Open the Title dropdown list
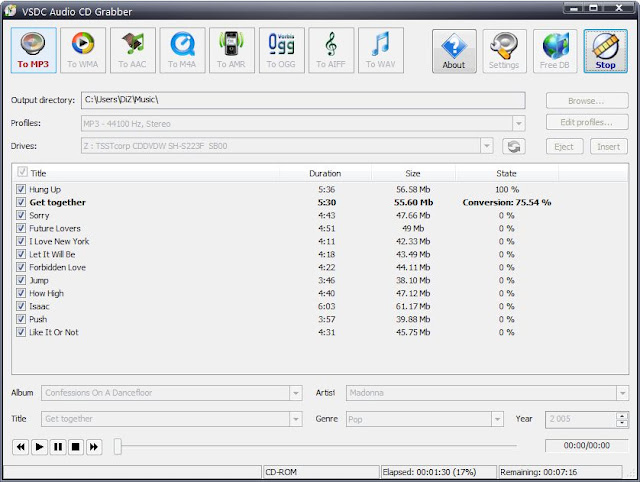 point(296,419)
